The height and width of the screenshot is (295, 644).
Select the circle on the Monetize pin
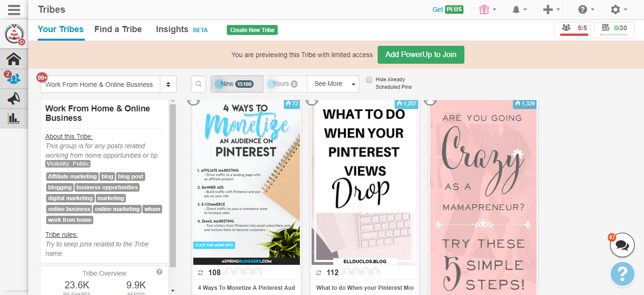(193, 101)
